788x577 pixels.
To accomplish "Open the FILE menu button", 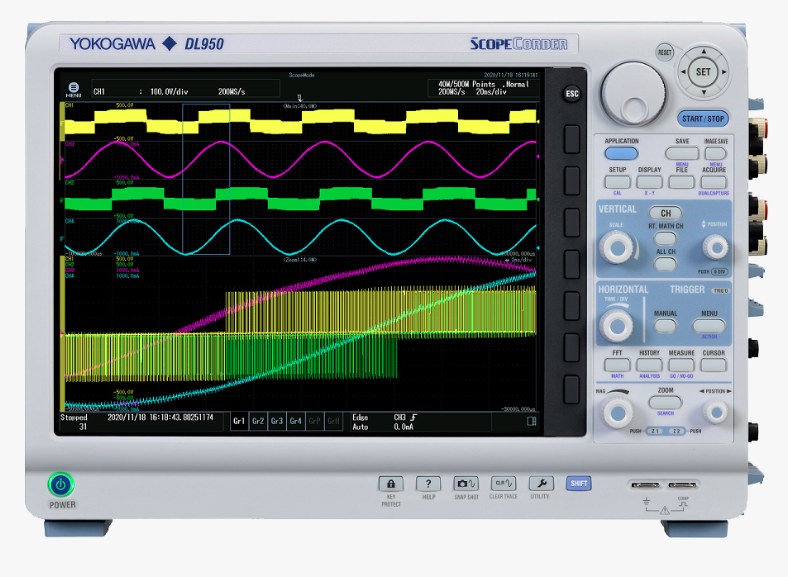I will point(682,182).
